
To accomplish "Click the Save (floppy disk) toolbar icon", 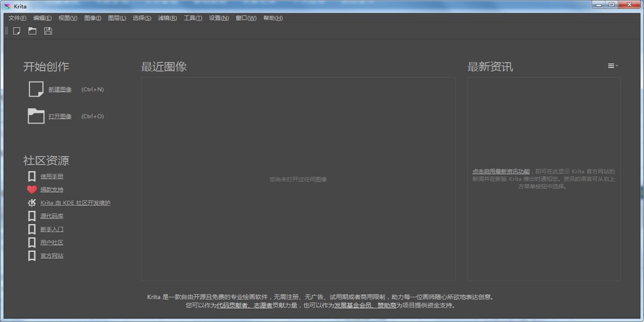I will 47,31.
